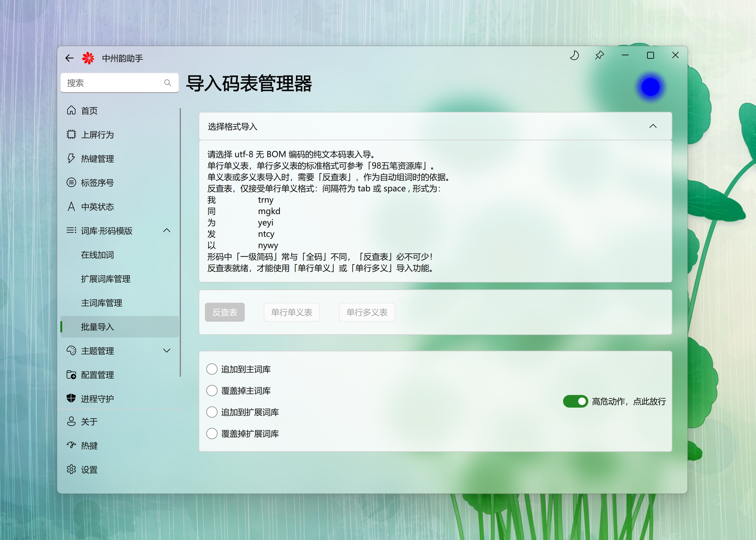
Task: Click the 反查表 button
Action: [225, 312]
